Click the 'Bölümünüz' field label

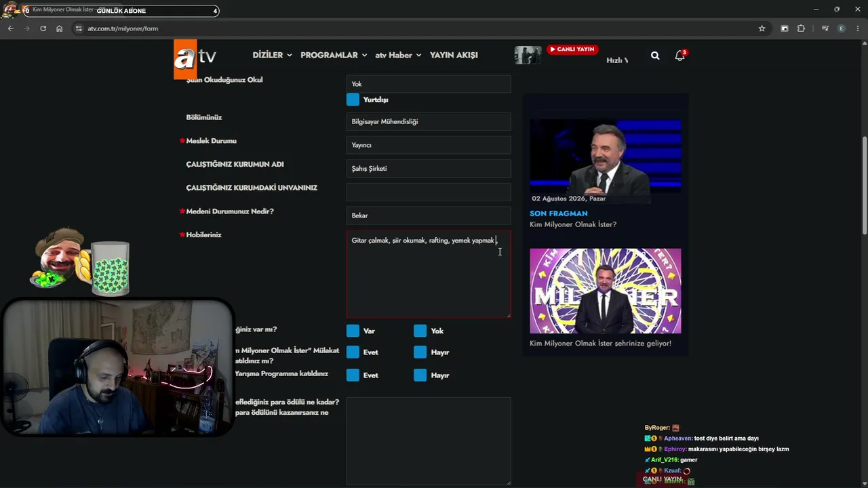click(204, 117)
